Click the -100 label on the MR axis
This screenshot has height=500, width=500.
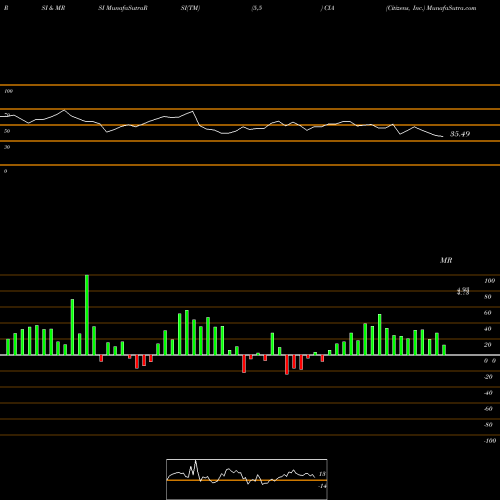tap(490, 441)
